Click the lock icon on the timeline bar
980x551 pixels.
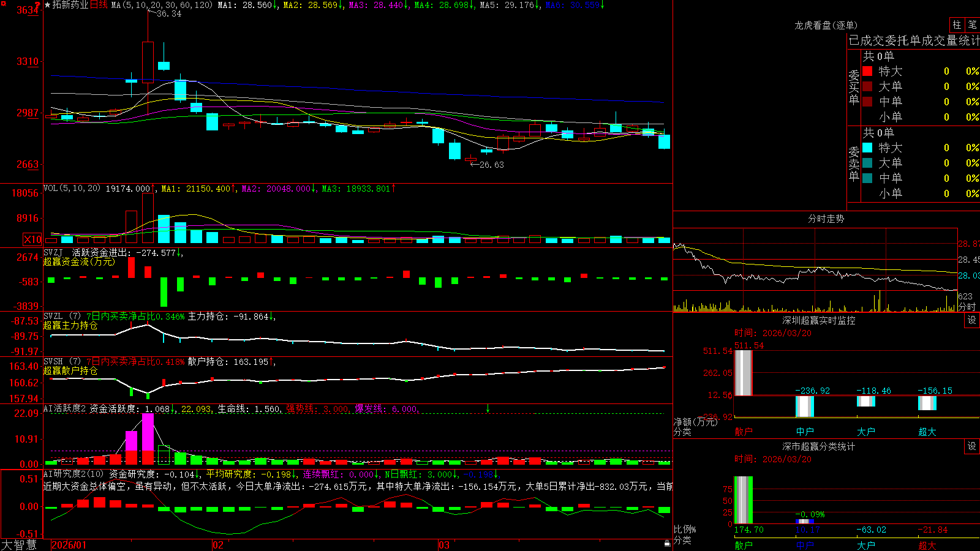point(668,544)
